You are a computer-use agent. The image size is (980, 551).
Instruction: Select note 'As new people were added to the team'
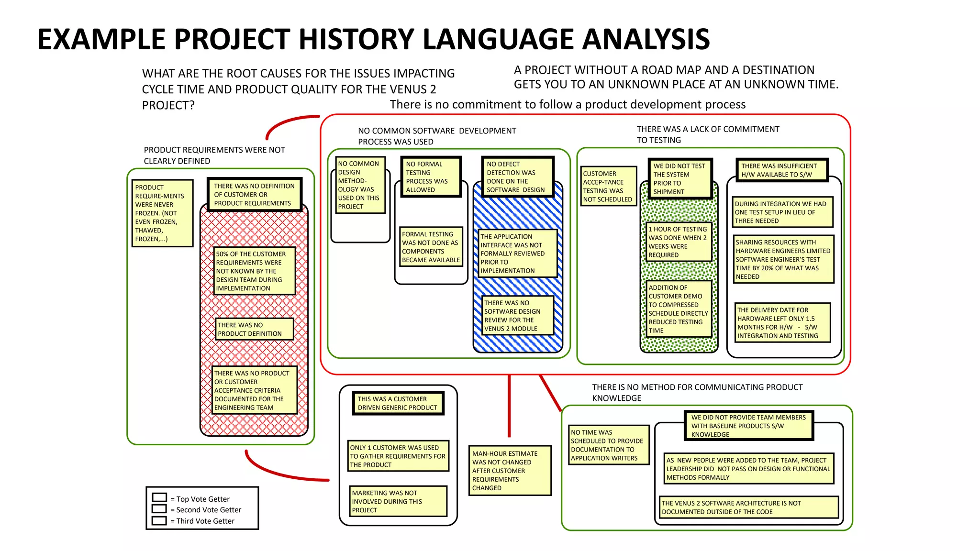pyautogui.click(x=749, y=469)
